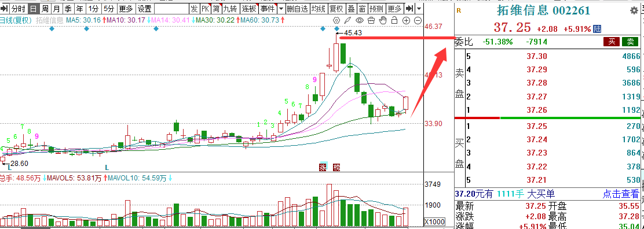This screenshot has height=229, width=644.
Task: Toggle 均线 moving average lines
Action: (319, 9)
